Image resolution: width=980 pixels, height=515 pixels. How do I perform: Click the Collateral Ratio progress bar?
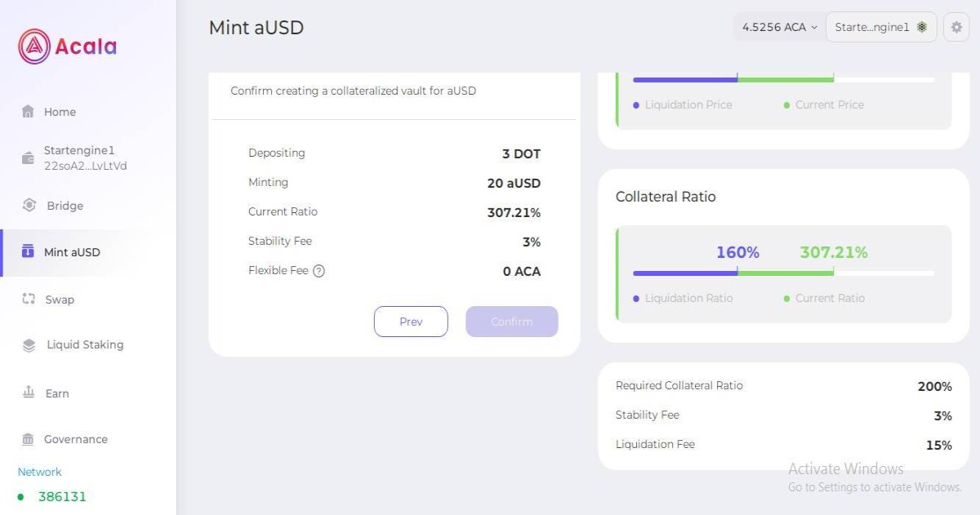pyautogui.click(x=783, y=273)
